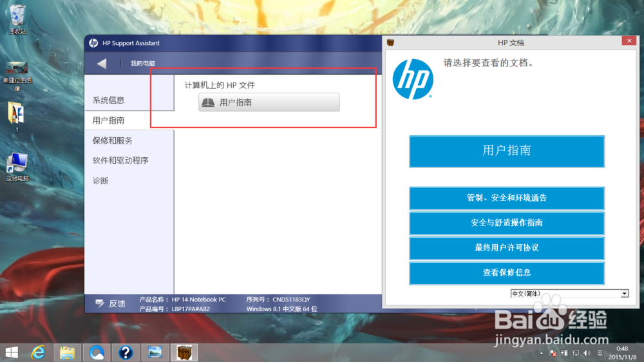Switch to HP 文档 taskbar icon

click(184, 352)
